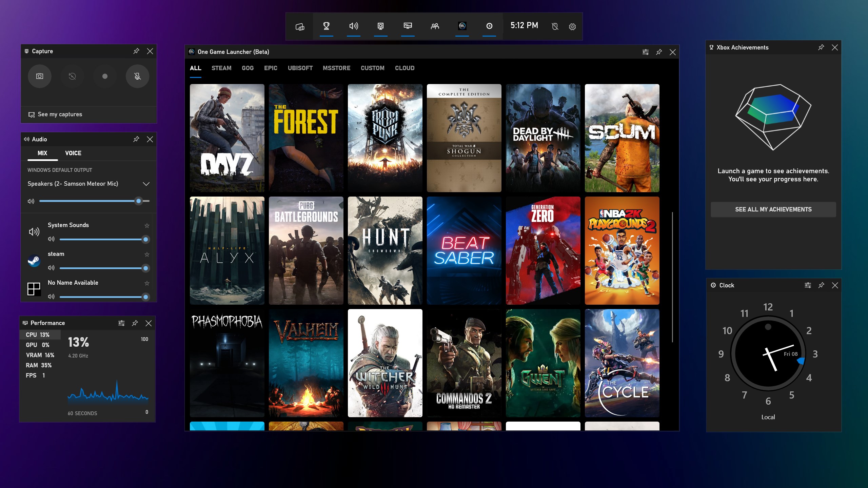Open Game Bar settings gear
The image size is (868, 488).
click(572, 26)
